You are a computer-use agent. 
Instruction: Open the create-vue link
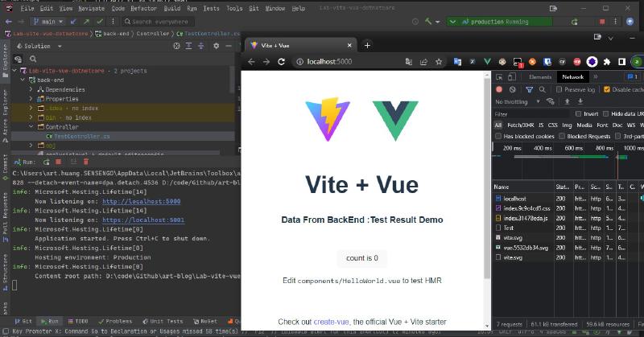tap(331, 321)
